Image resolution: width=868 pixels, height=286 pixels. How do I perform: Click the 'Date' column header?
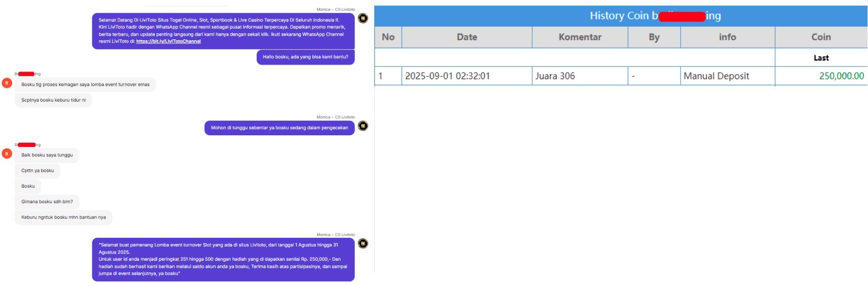tap(467, 37)
